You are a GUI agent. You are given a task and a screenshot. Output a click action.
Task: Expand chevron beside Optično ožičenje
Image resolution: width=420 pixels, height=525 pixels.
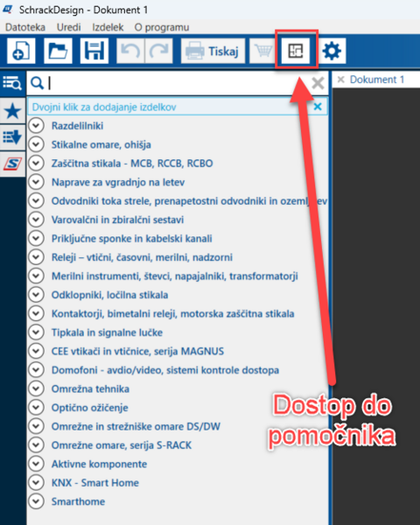coord(36,408)
